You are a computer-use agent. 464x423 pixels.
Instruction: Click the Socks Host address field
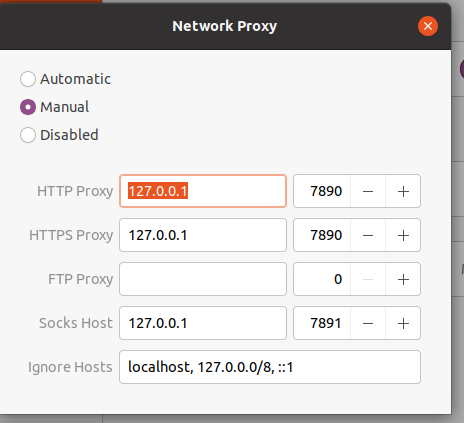(203, 323)
